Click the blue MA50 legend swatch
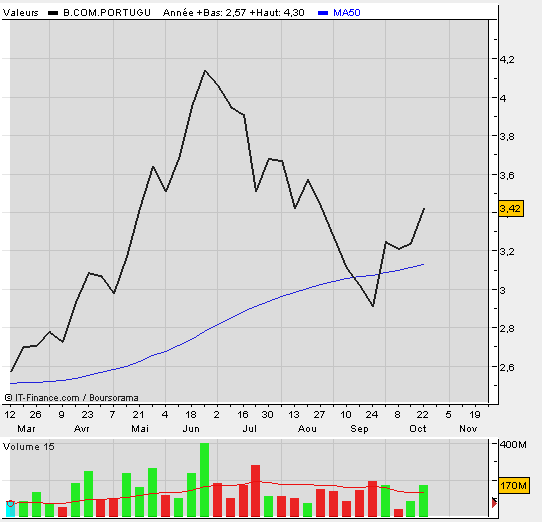 [323, 13]
